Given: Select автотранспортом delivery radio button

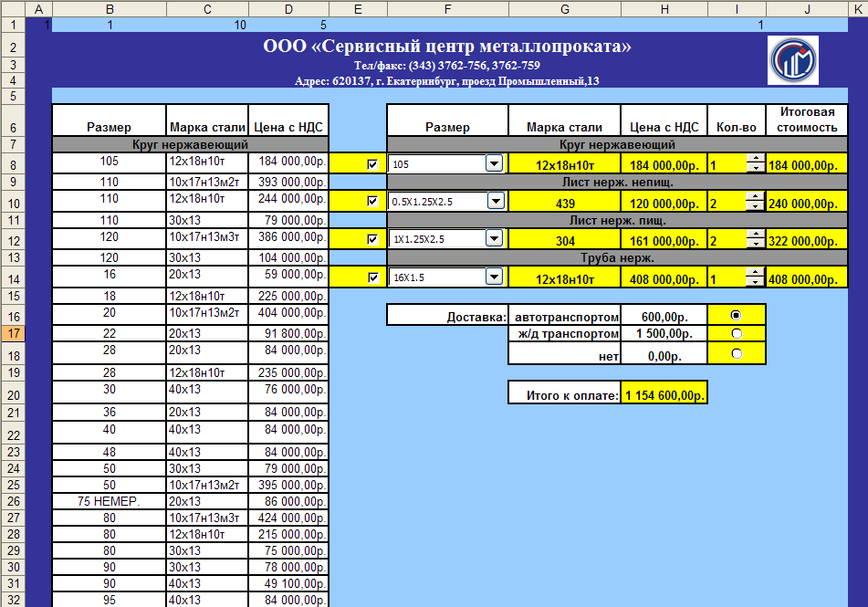Looking at the screenshot, I should (x=736, y=315).
